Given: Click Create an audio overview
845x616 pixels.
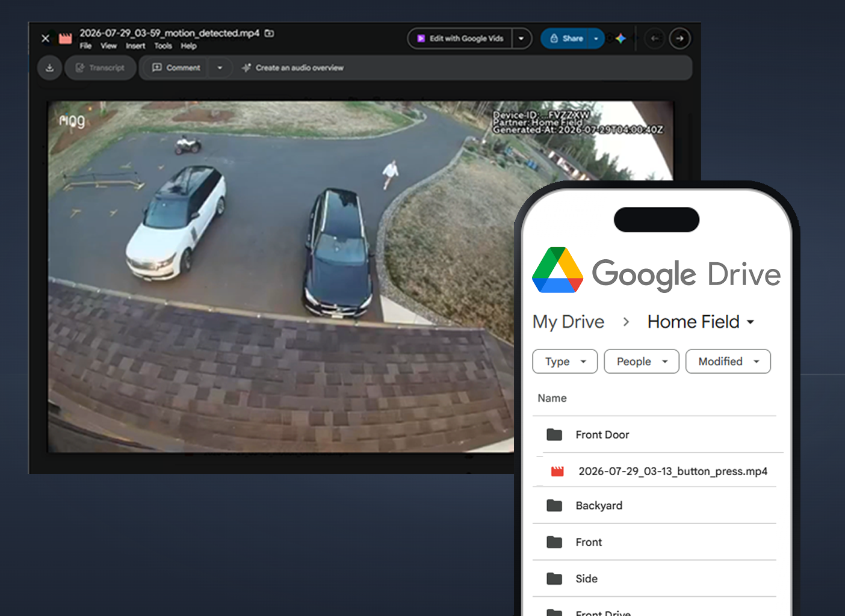Looking at the screenshot, I should click(292, 68).
